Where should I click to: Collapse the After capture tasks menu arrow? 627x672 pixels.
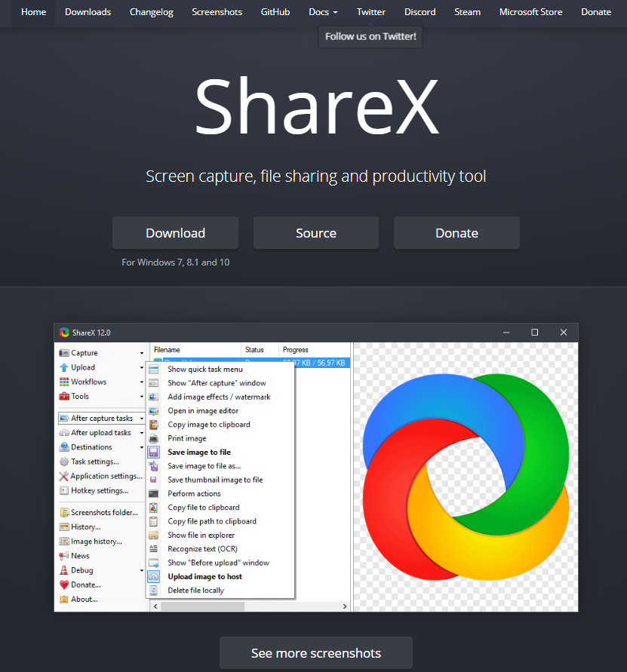tap(142, 419)
